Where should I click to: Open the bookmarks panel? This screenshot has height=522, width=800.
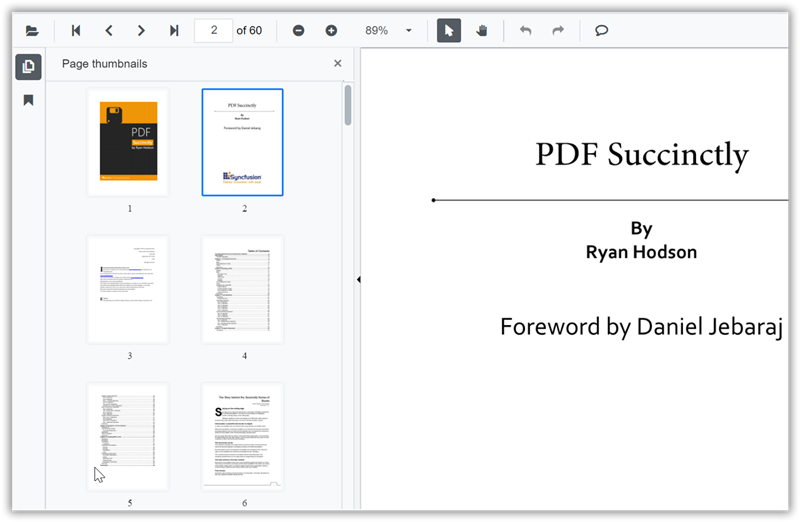click(29, 100)
